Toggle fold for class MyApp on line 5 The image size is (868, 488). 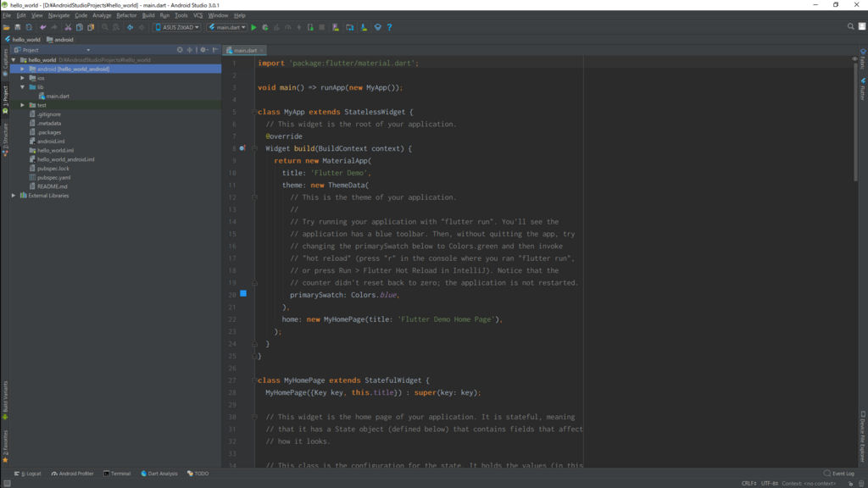254,112
